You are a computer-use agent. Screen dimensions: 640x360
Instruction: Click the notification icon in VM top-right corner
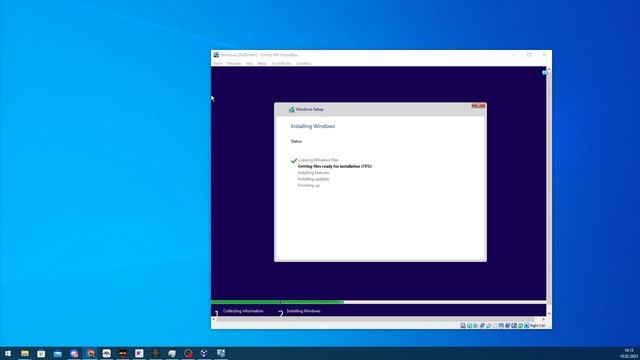544,72
